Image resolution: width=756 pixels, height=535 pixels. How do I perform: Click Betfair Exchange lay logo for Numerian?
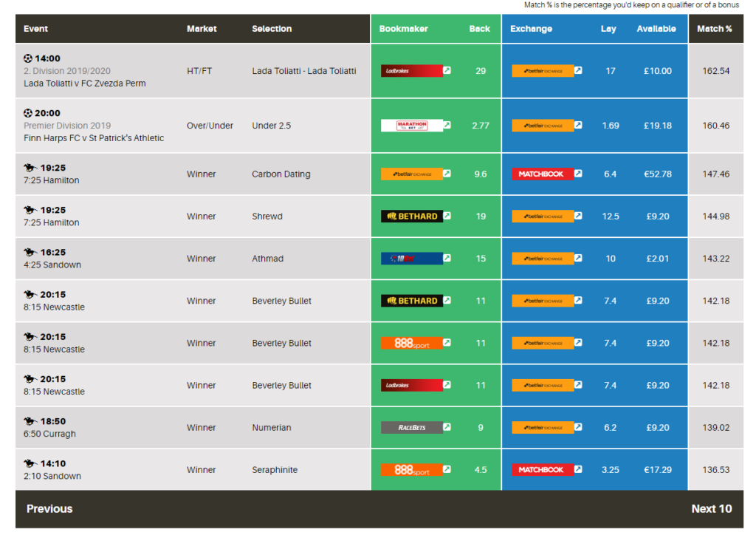541,427
